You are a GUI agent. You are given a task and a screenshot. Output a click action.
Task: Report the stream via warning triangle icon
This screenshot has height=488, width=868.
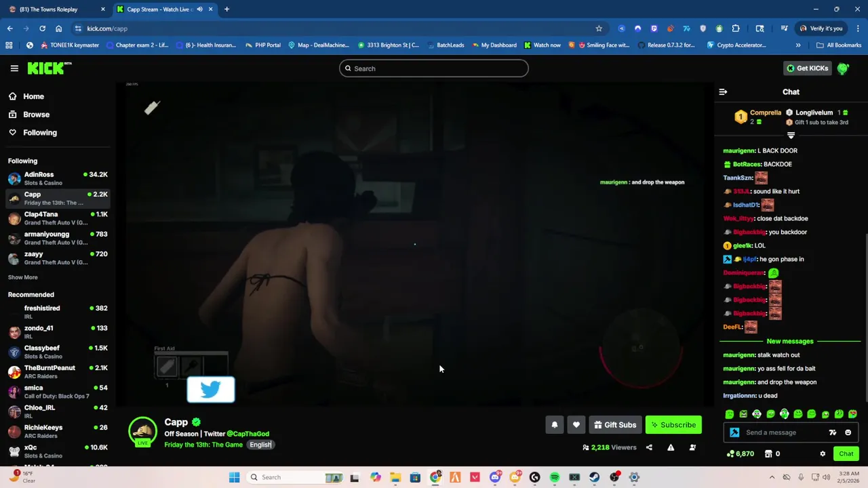[671, 447]
